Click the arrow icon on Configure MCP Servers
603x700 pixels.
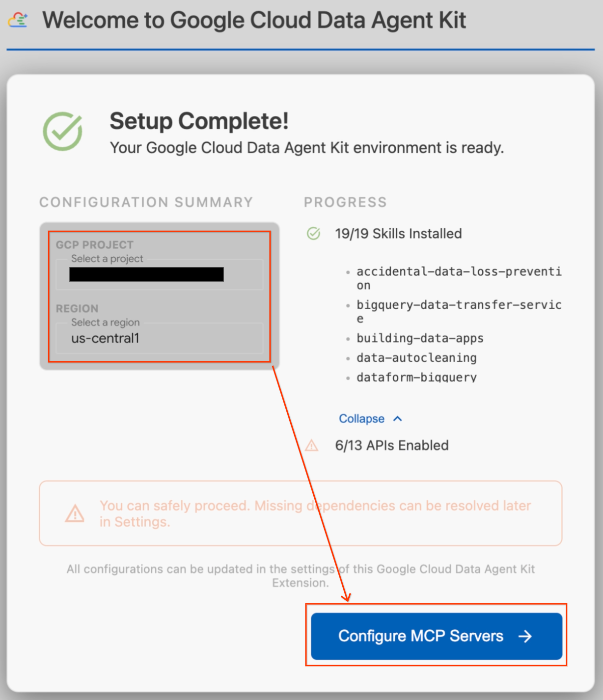click(525, 636)
